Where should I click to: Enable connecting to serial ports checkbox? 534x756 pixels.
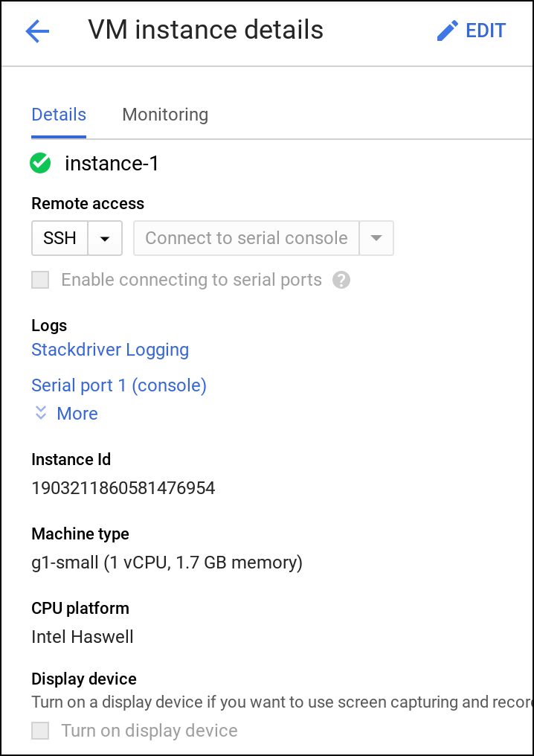click(40, 280)
